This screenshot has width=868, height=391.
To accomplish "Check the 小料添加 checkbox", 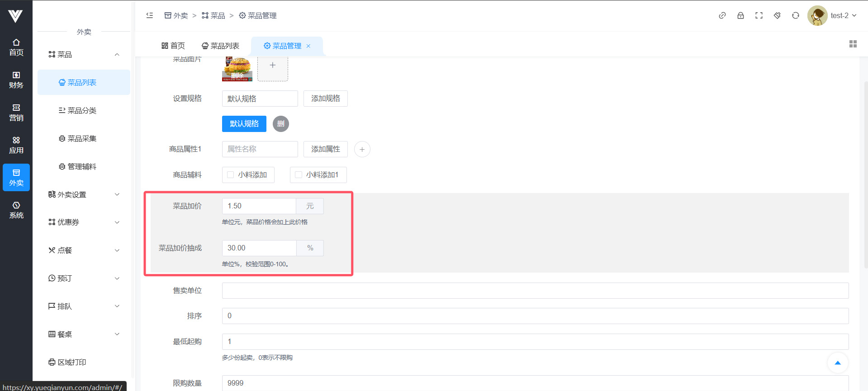I will pyautogui.click(x=231, y=175).
